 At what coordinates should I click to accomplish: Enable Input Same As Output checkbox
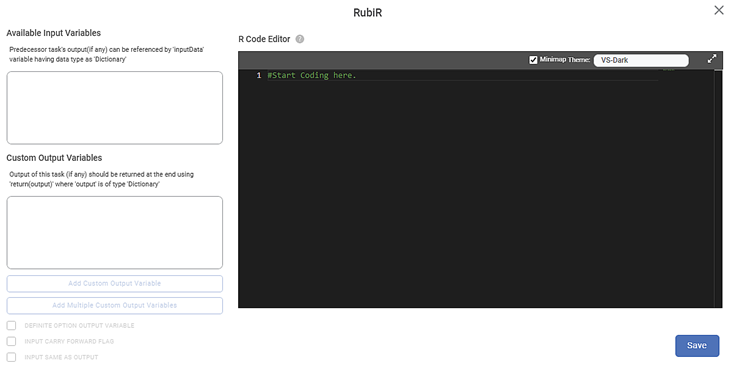pos(12,357)
